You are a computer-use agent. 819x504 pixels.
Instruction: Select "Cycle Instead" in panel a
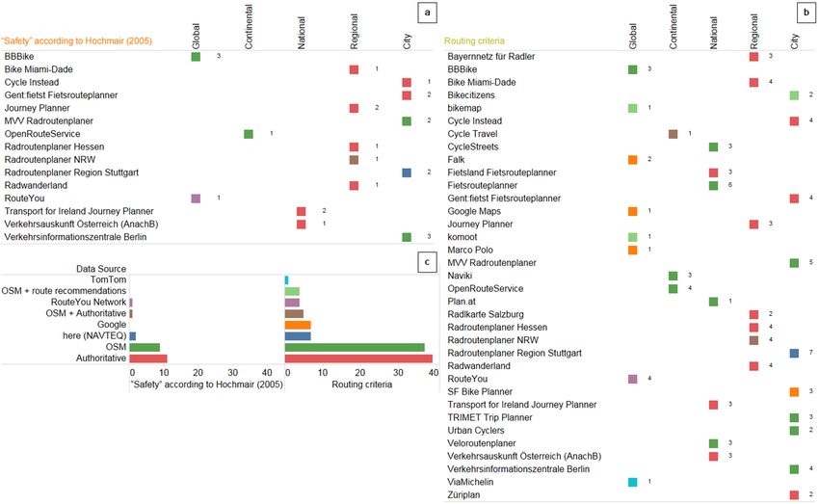pyautogui.click(x=32, y=83)
